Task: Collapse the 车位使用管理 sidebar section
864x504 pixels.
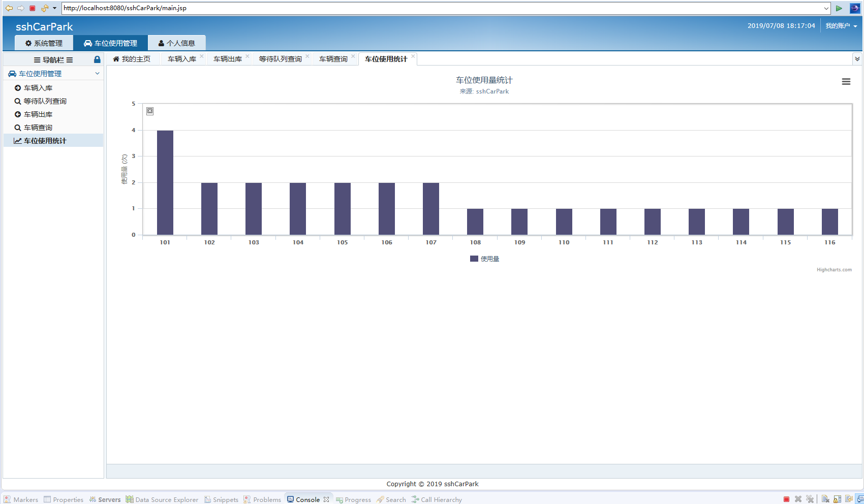Action: [97, 74]
